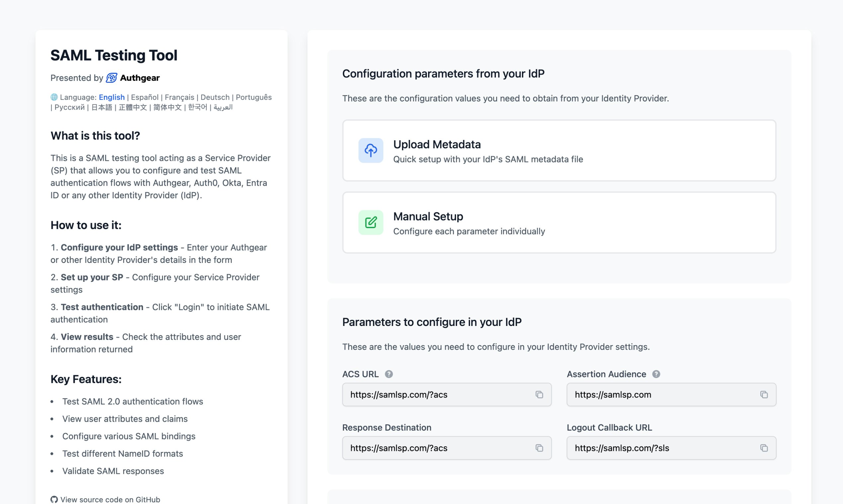843x504 pixels.
Task: Switch language to 简体中文
Action: pos(167,107)
